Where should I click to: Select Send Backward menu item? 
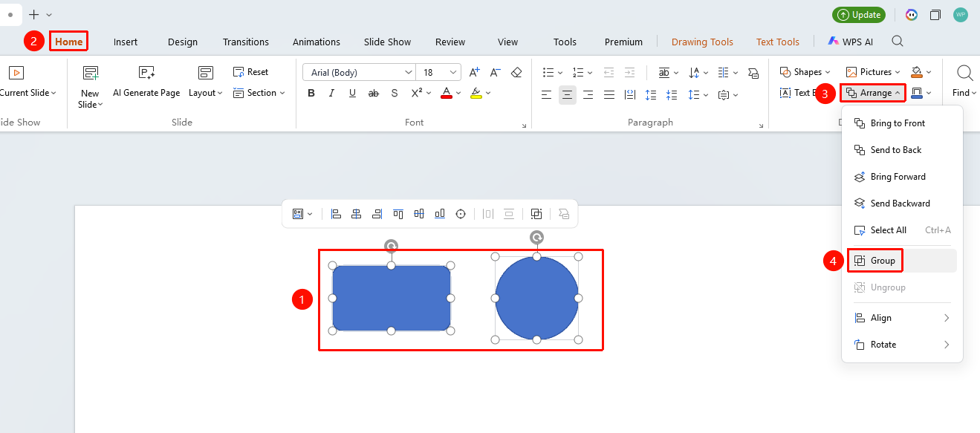point(902,204)
